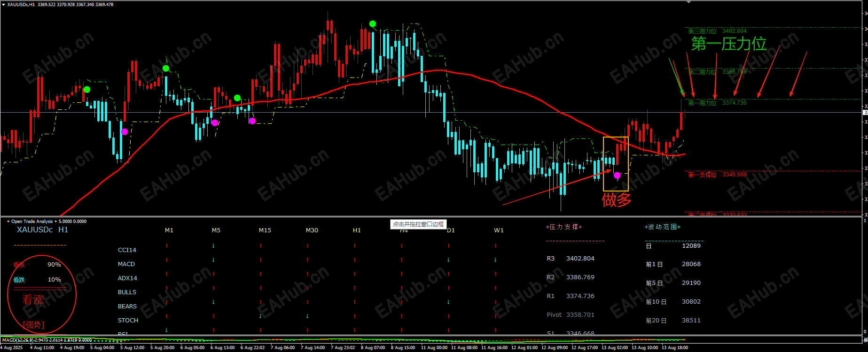Select the CCI14 up arrow under W1
Image resolution: width=868 pixels, height=352 pixels.
495,245
